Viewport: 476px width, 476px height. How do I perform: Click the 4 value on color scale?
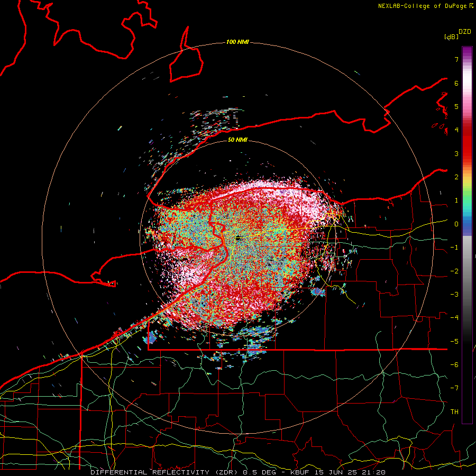(456, 130)
